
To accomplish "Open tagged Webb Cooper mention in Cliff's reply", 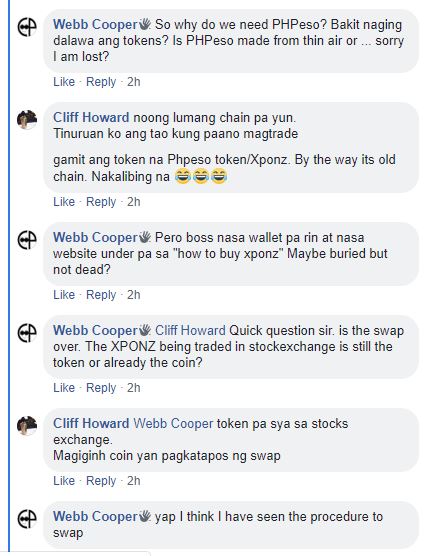I will (x=173, y=423).
